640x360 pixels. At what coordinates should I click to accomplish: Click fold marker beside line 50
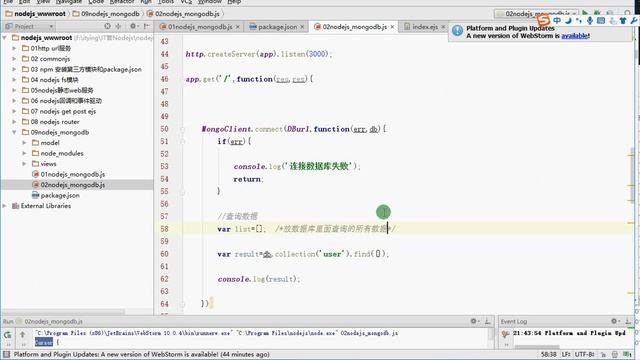click(182, 129)
